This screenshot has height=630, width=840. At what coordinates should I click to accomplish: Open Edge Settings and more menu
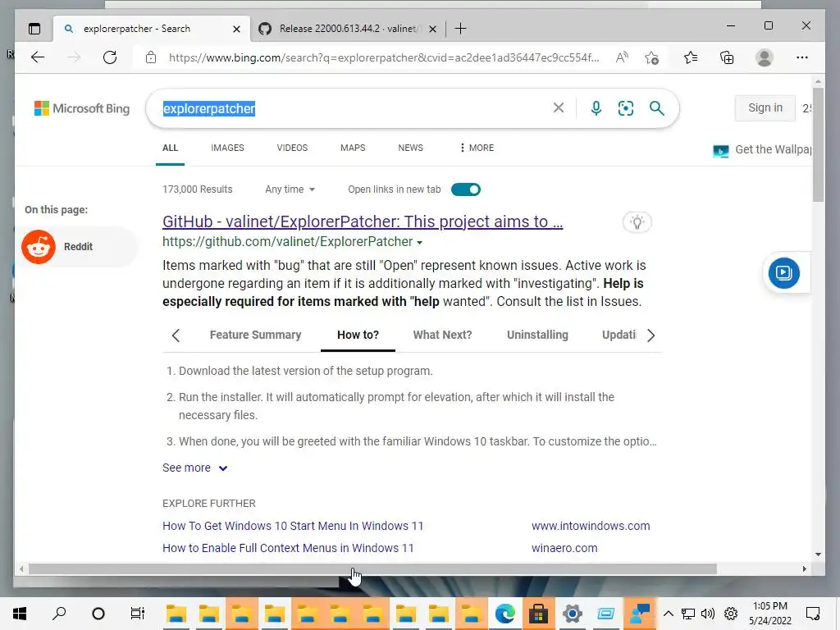(x=802, y=57)
